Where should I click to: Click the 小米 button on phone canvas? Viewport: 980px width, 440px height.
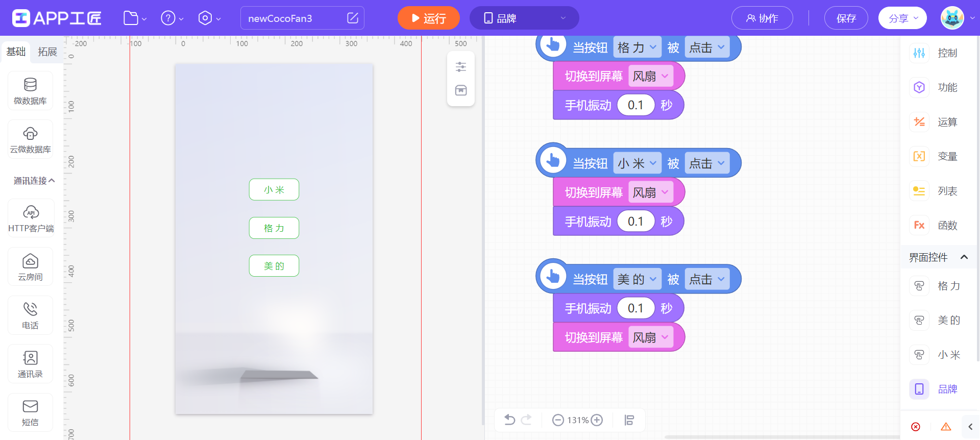[x=274, y=190]
